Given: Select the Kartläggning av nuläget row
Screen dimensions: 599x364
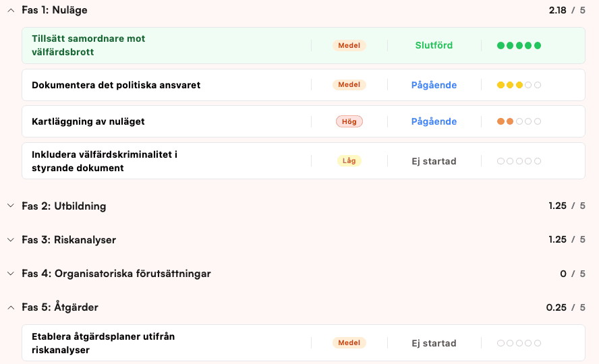Looking at the screenshot, I should coord(88,121).
